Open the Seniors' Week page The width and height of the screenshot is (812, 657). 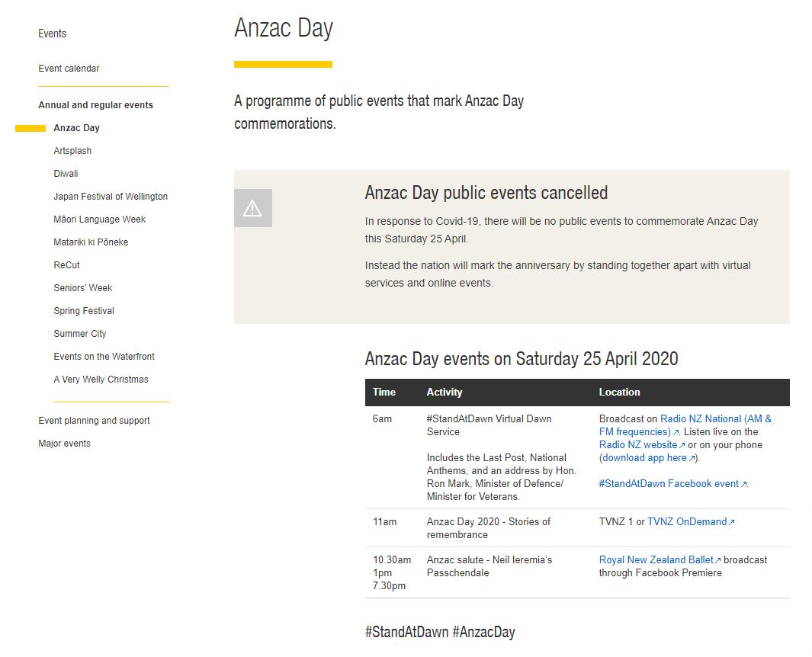tap(83, 287)
